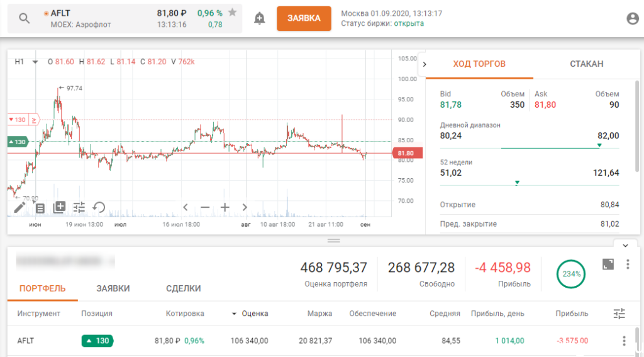Open chart settings sliders icon
Screen dimensions: 644x357
click(x=79, y=207)
